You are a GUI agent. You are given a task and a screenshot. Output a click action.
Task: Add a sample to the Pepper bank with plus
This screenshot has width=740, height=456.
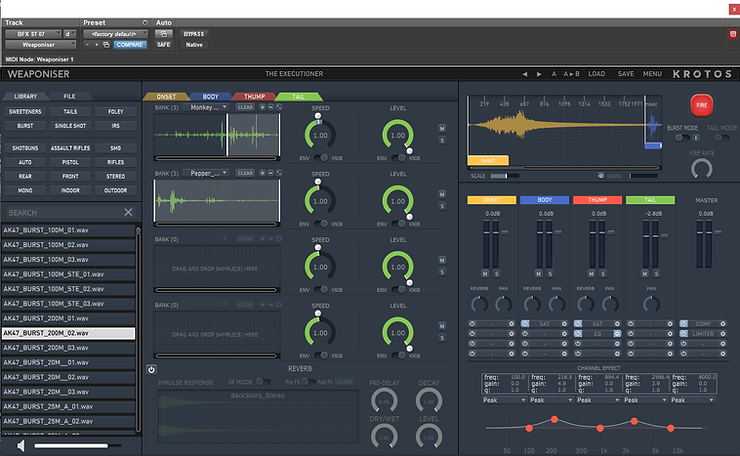tap(262, 173)
